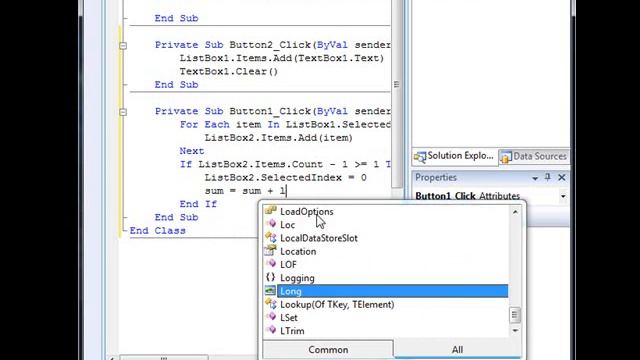Collapse the Button2_Click sub region
This screenshot has height=360, width=640.
123,46
